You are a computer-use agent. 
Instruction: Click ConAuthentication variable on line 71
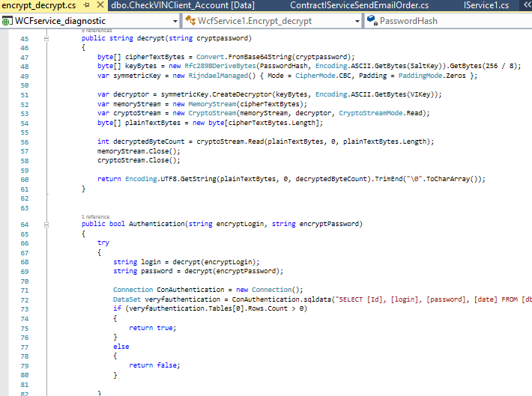tap(190, 290)
